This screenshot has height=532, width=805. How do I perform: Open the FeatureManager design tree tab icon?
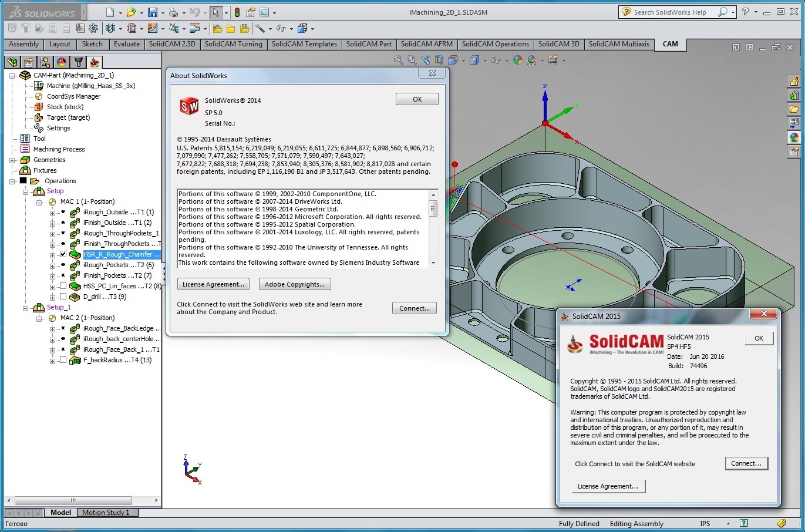(12, 62)
